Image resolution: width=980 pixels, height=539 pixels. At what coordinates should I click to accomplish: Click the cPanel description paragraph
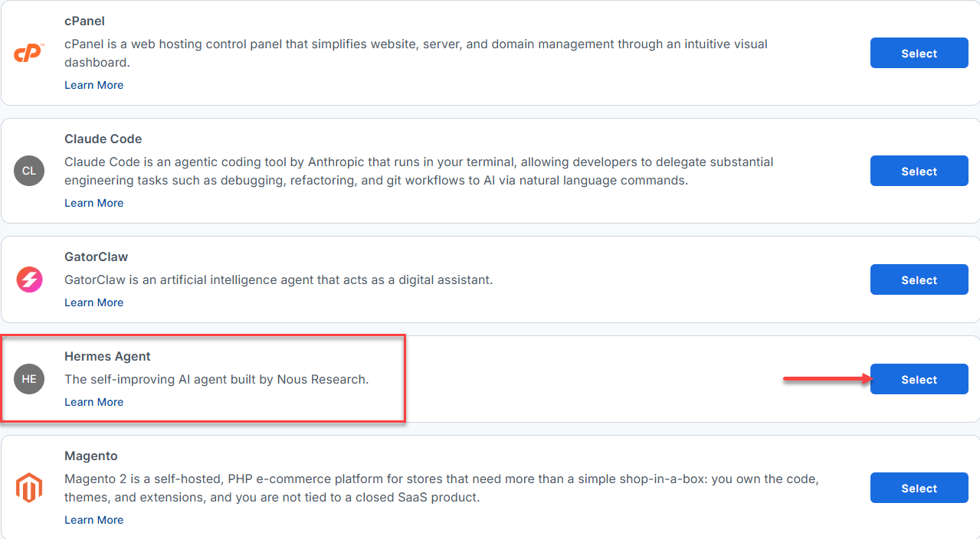click(x=416, y=54)
